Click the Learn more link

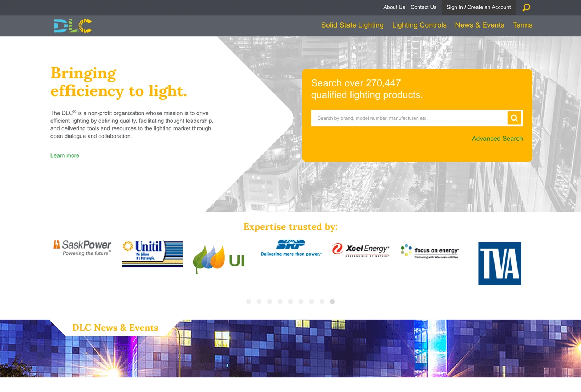click(x=65, y=155)
